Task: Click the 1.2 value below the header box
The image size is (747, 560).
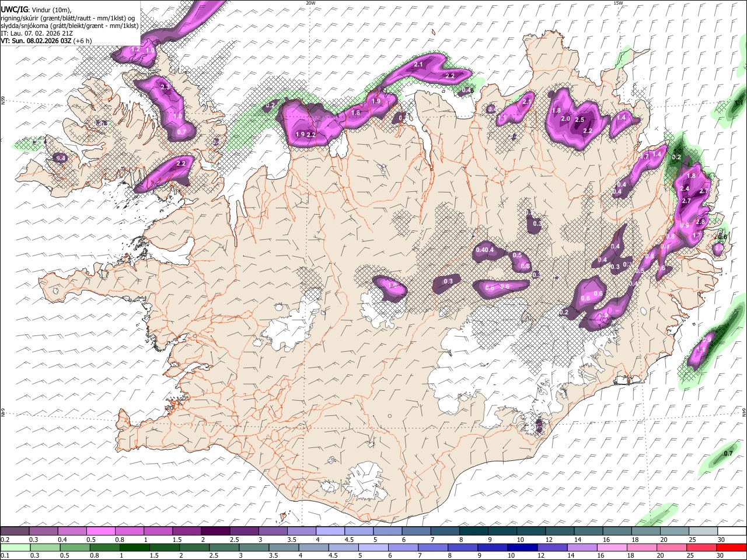Action: (x=135, y=50)
